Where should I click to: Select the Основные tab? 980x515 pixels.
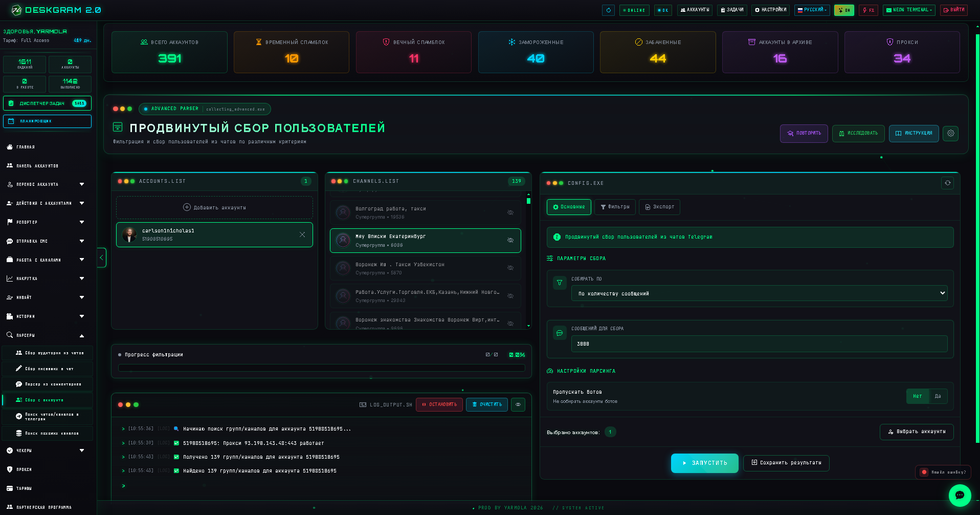(x=569, y=207)
